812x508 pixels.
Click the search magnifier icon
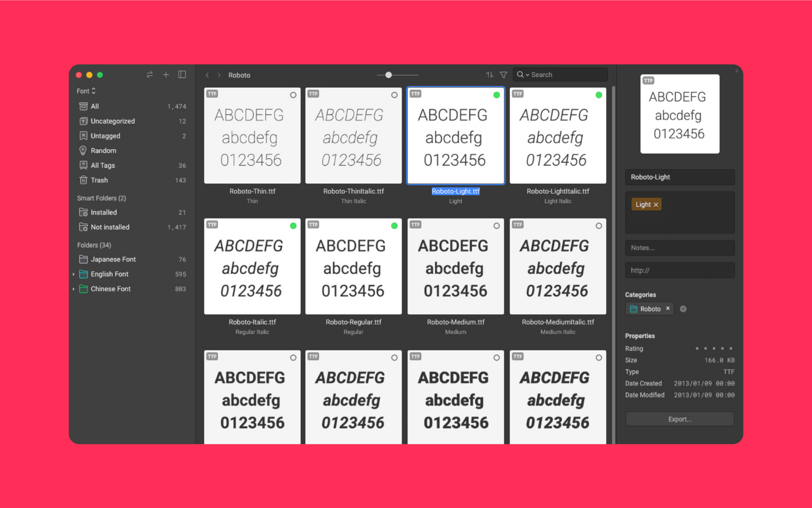click(520, 75)
